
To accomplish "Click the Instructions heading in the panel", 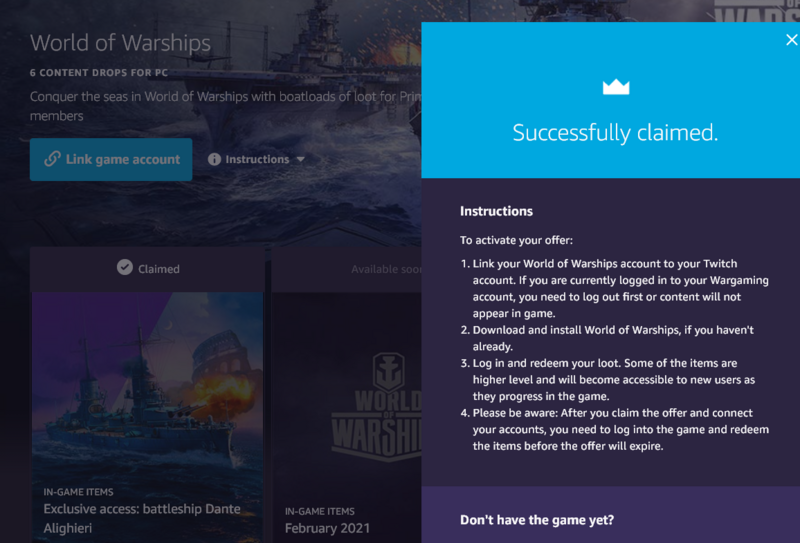I will pos(496,211).
